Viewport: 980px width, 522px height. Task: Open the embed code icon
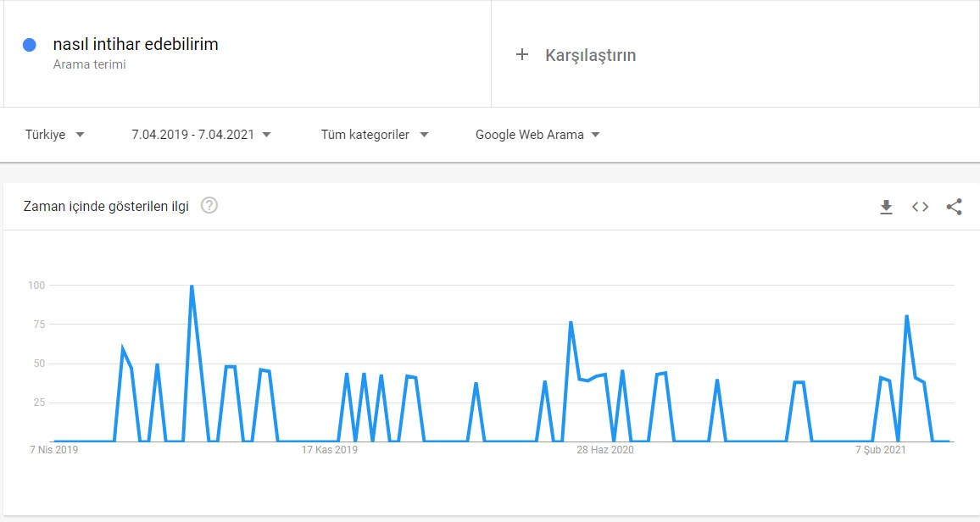click(x=920, y=207)
